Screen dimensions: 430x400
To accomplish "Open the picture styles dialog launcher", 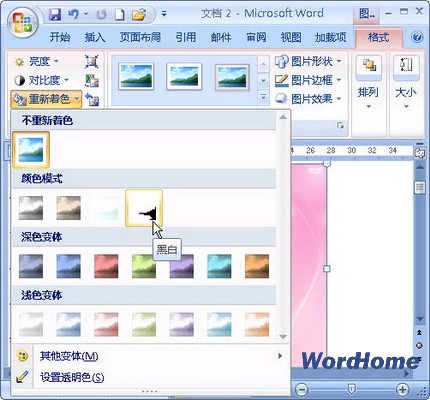I will tap(340, 126).
